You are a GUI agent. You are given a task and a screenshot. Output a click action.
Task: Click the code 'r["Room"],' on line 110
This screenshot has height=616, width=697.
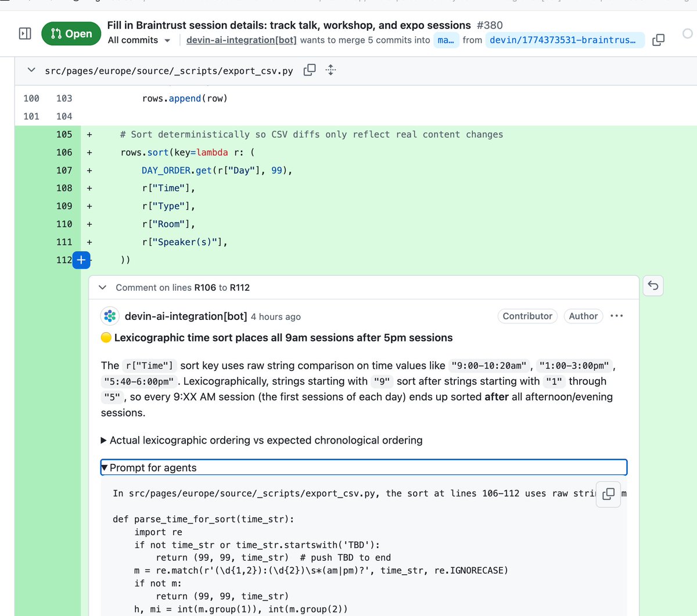[168, 224]
